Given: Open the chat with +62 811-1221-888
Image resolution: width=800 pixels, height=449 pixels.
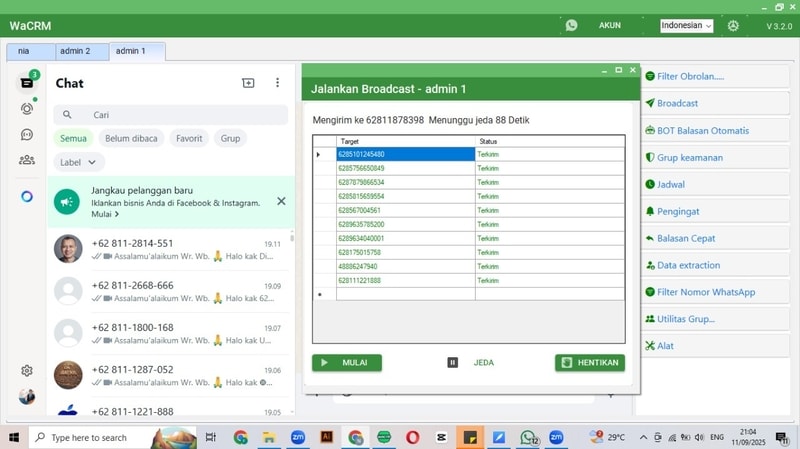Looking at the screenshot, I should 170,409.
